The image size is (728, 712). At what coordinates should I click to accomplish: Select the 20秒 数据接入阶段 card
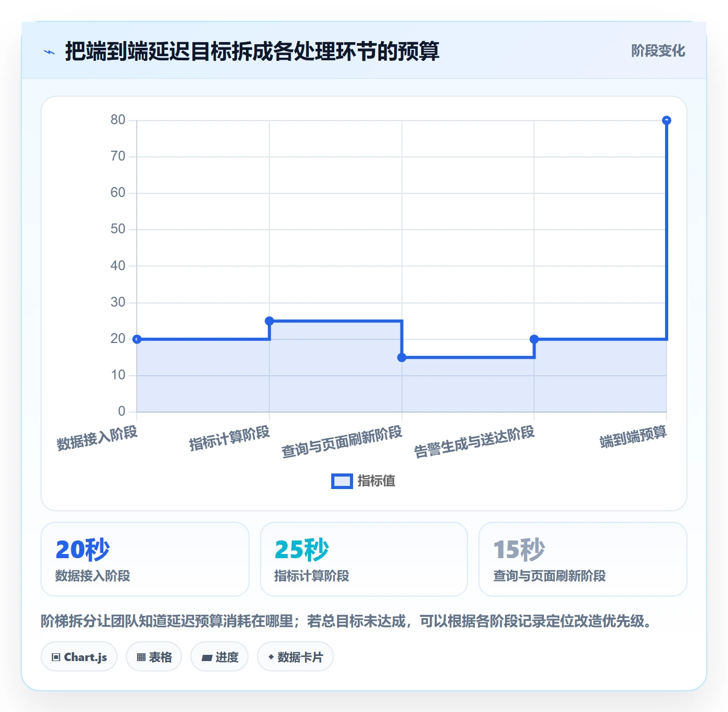click(145, 559)
